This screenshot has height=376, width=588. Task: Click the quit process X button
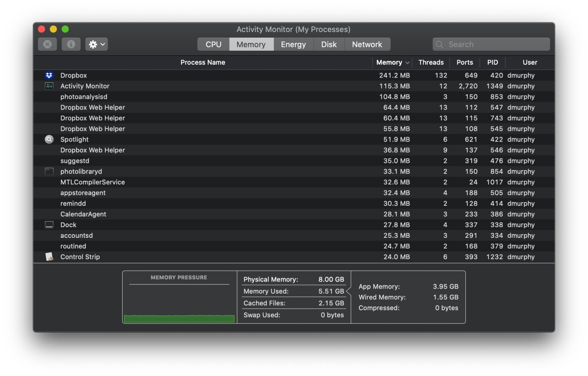click(x=47, y=44)
